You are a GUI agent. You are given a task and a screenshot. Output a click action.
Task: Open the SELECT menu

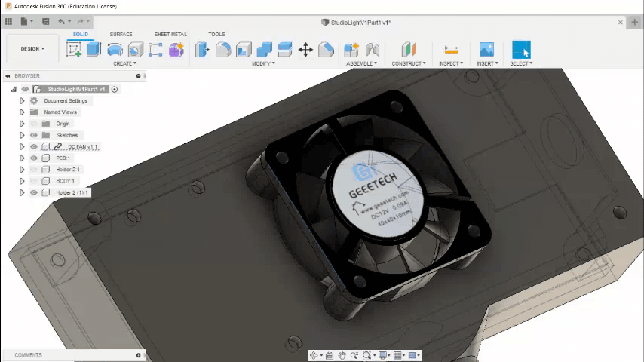521,63
